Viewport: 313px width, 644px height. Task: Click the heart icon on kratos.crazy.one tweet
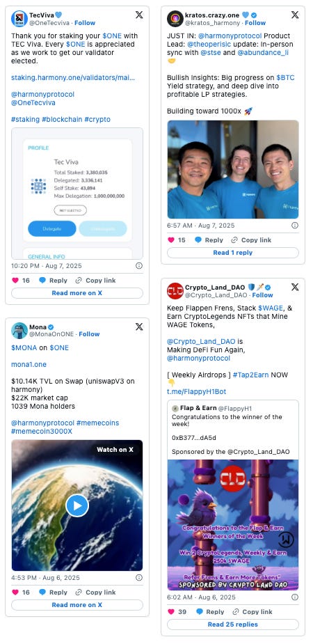click(172, 240)
